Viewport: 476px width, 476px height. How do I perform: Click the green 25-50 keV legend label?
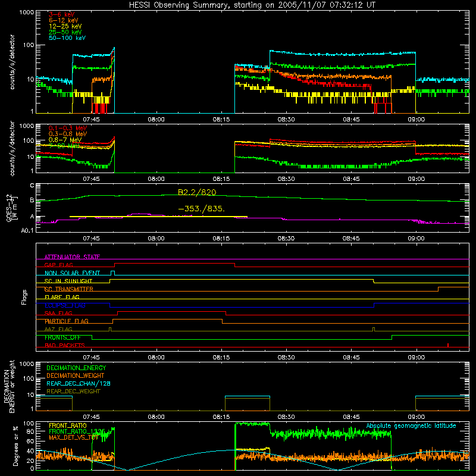pyautogui.click(x=65, y=32)
